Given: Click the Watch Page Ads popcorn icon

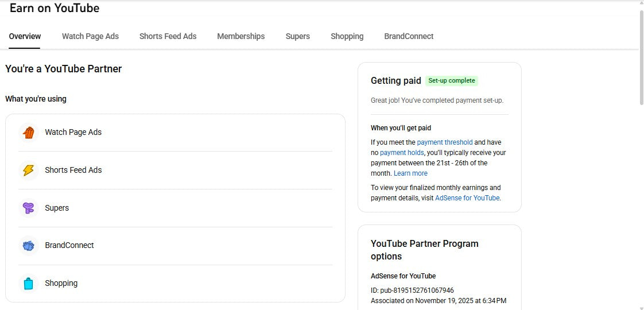Looking at the screenshot, I should click(28, 133).
